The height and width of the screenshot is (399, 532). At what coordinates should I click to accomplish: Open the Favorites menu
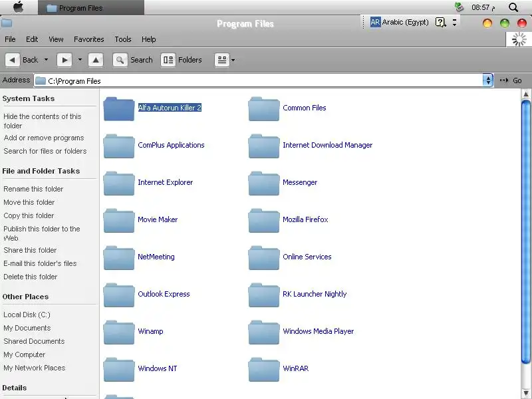(89, 39)
